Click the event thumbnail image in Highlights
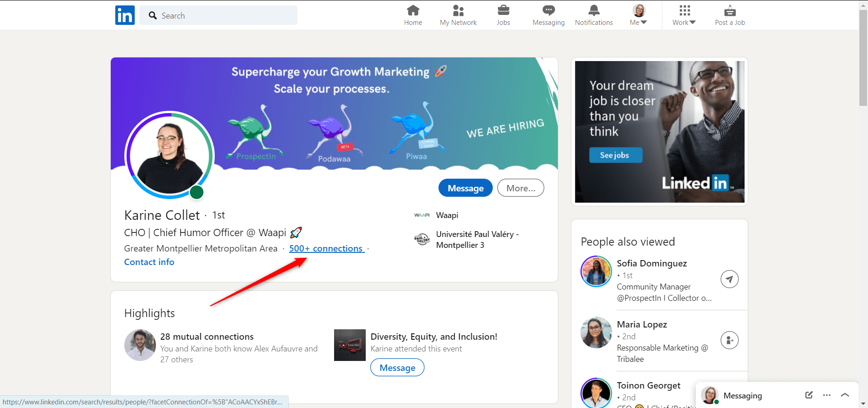The image size is (868, 408). click(x=350, y=345)
